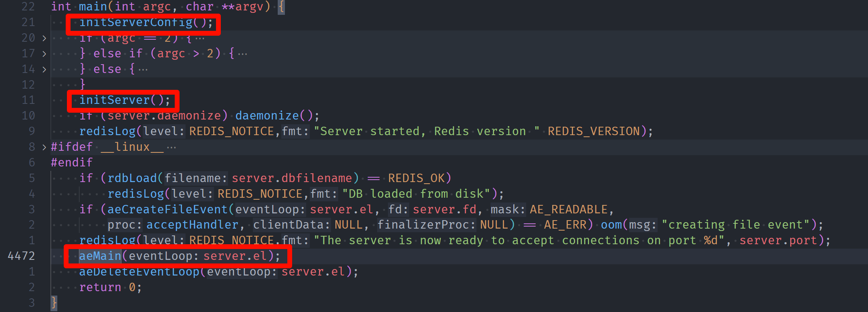868x312 pixels.
Task: Click the aeCreateFileEvent function call
Action: coord(167,209)
